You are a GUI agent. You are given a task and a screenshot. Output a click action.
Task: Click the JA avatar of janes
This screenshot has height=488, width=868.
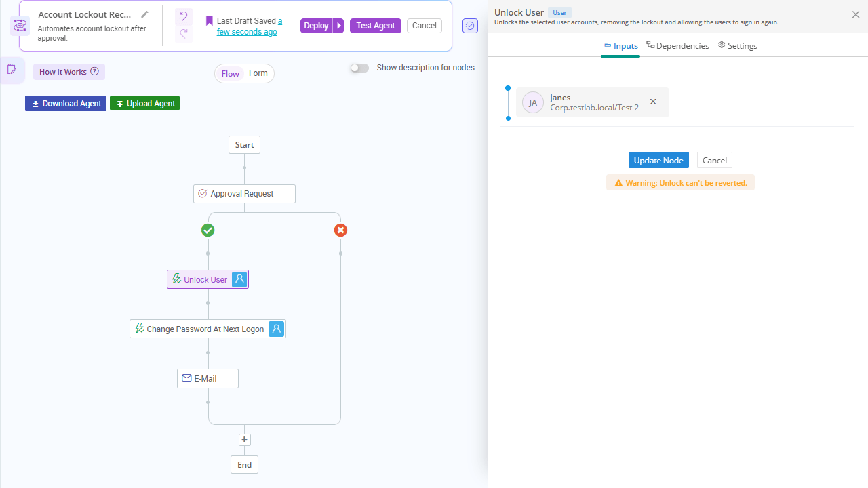click(533, 102)
